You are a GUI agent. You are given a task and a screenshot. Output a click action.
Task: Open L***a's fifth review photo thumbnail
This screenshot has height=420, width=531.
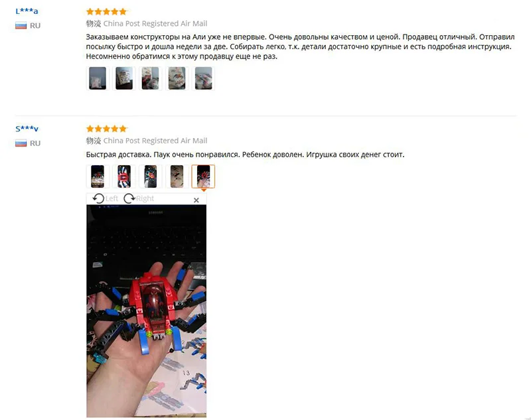pos(203,78)
